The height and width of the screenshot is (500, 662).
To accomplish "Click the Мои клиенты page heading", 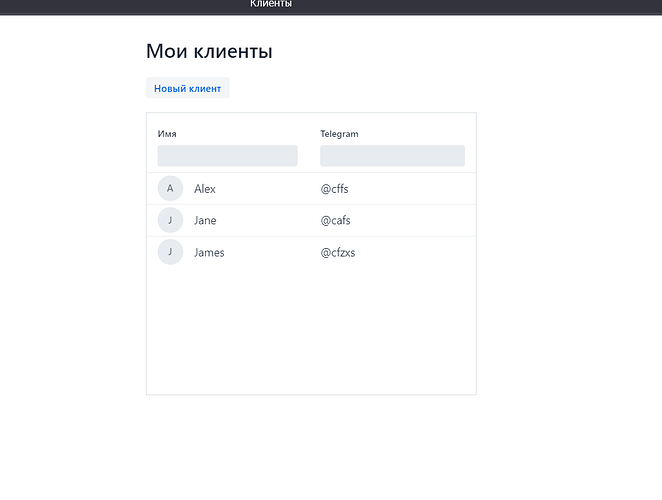I will tap(209, 51).
